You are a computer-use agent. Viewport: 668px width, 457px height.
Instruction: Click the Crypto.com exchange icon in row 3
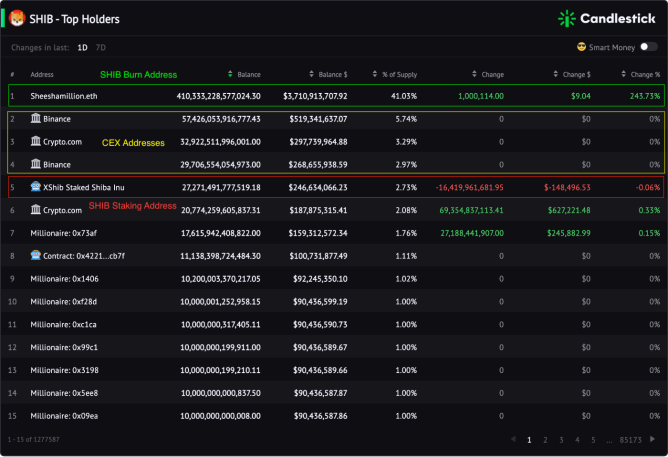[x=36, y=141]
